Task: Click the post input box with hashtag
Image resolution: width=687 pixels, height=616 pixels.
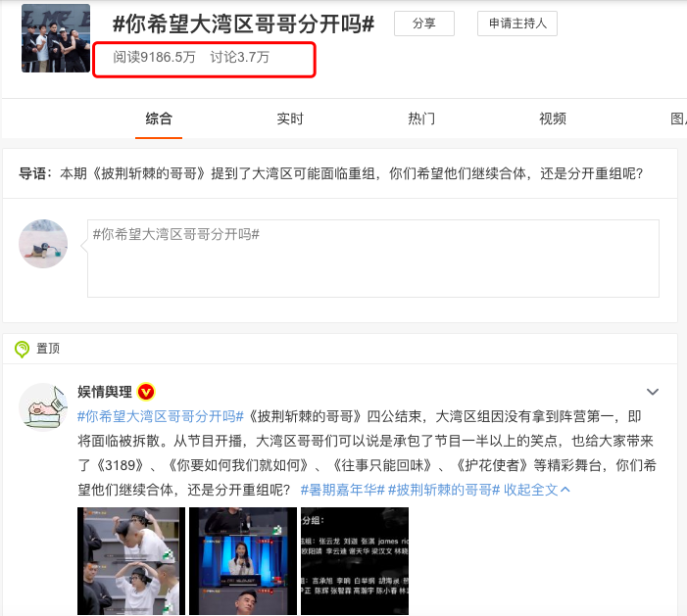Action: click(x=373, y=259)
